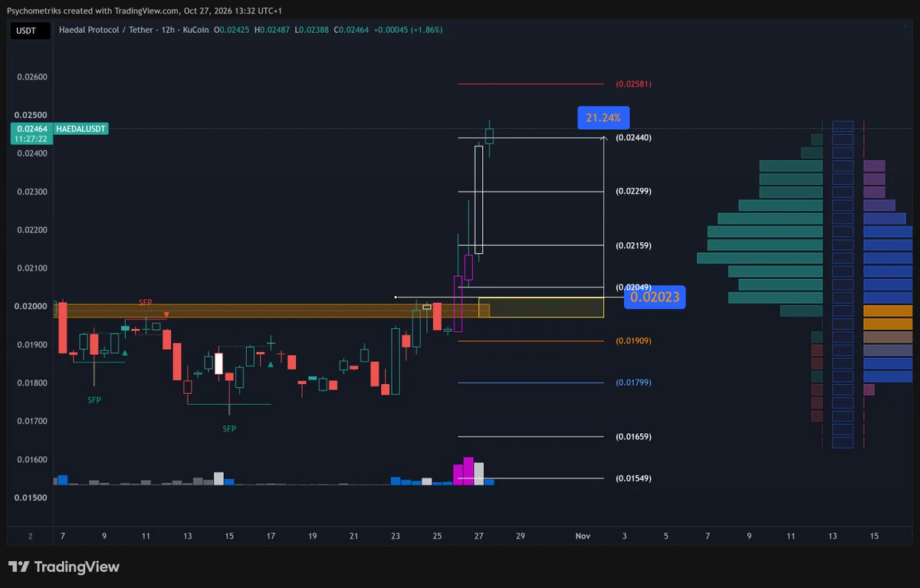920x588 pixels.
Task: Click the green up arrow marker near SFP
Action: tap(125, 353)
